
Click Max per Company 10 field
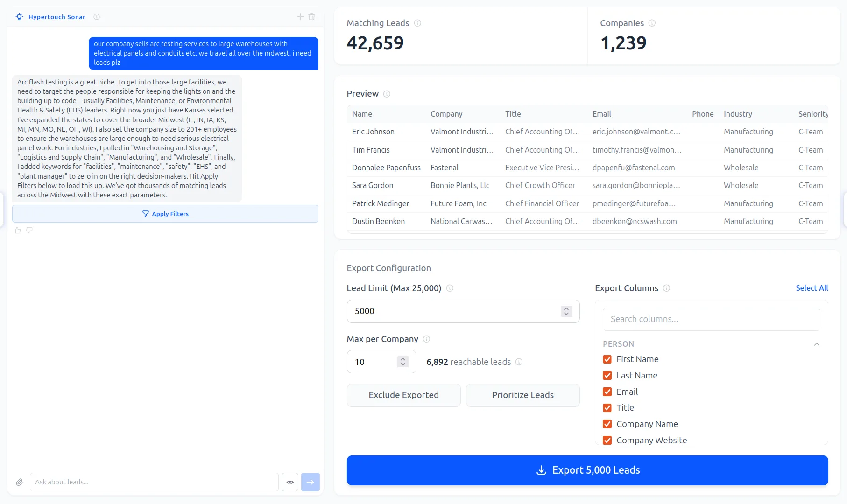click(x=381, y=362)
